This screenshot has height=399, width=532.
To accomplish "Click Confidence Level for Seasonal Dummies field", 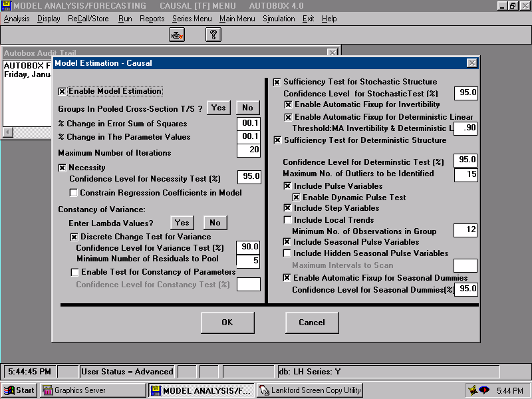I will click(x=466, y=289).
